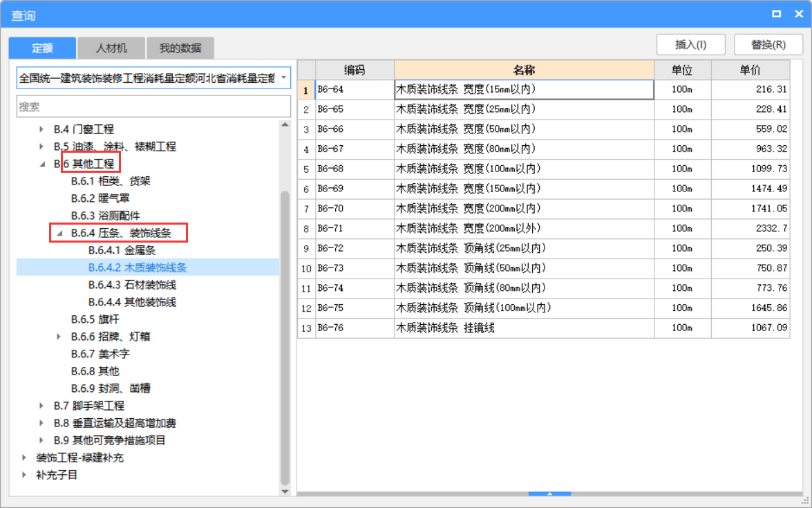Open the 我的数据 tab

point(180,48)
